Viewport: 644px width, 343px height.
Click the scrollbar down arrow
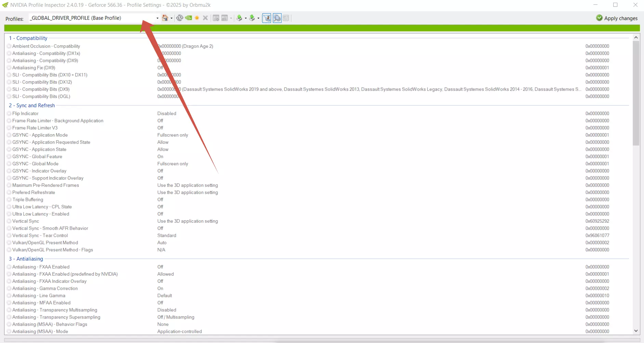pyautogui.click(x=636, y=331)
